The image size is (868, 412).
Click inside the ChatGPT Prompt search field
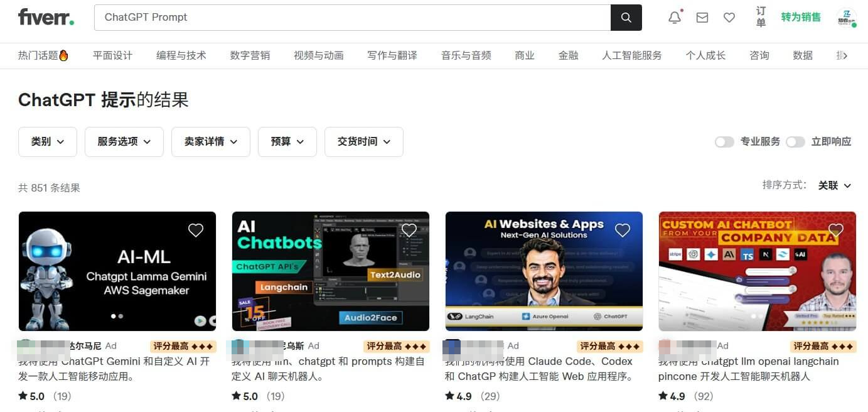click(x=352, y=18)
